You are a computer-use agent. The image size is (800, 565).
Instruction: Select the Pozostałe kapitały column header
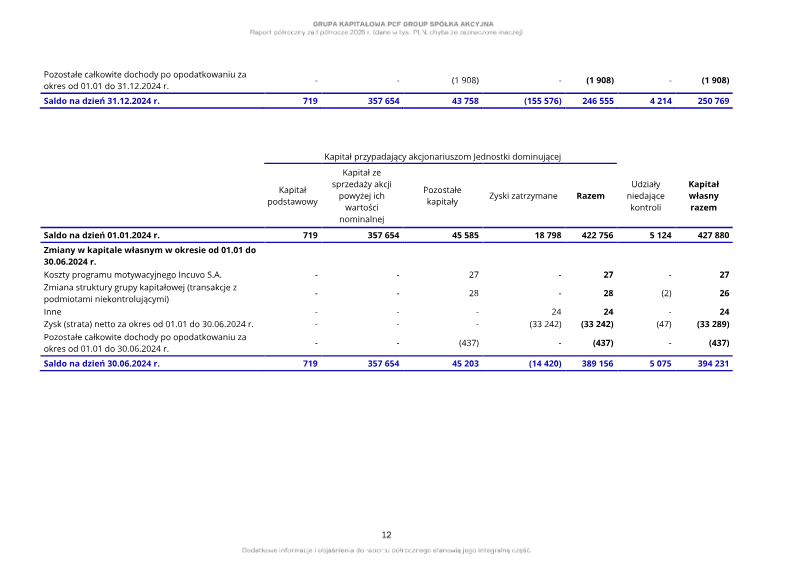tap(442, 196)
